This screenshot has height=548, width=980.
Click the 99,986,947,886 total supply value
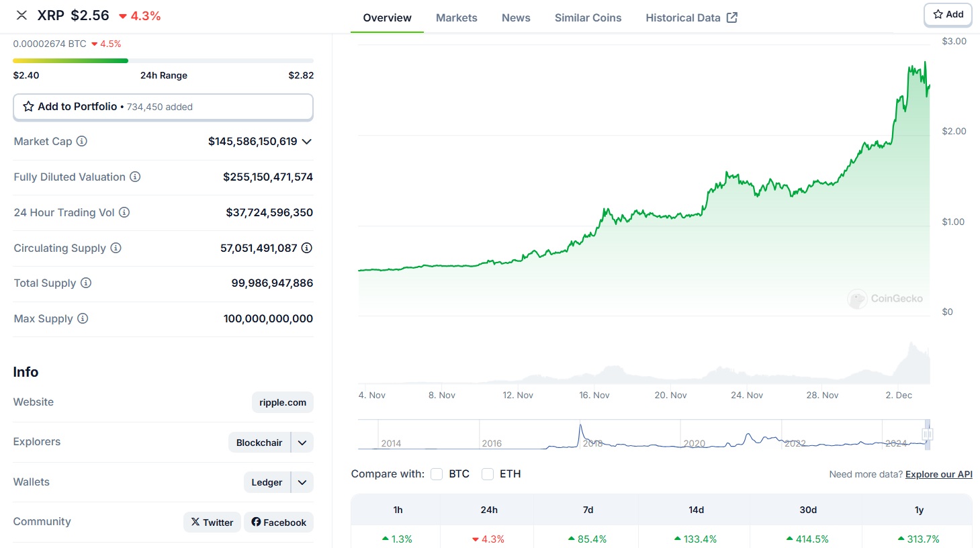pos(272,283)
